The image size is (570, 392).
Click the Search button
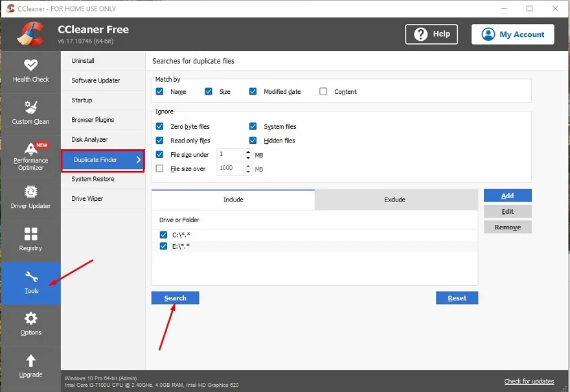[175, 298]
